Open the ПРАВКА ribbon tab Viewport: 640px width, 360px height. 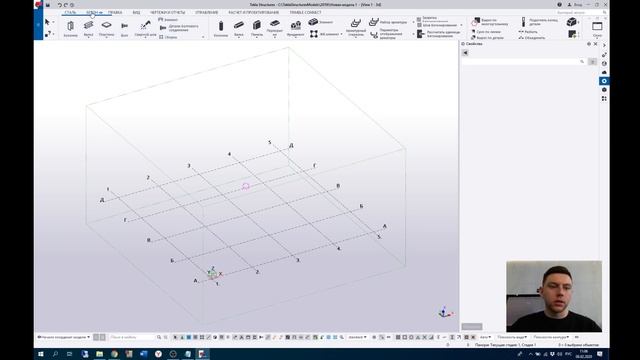(x=115, y=12)
